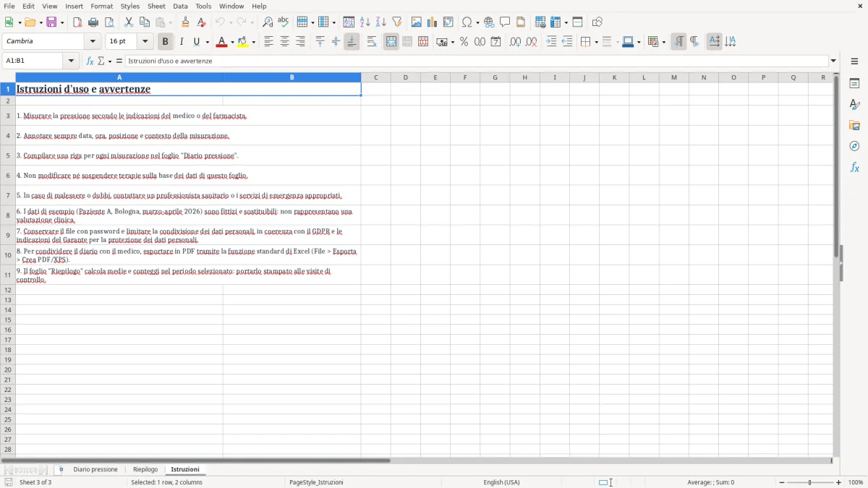This screenshot has height=488, width=868.
Task: Click the Copy icon
Action: point(145,22)
